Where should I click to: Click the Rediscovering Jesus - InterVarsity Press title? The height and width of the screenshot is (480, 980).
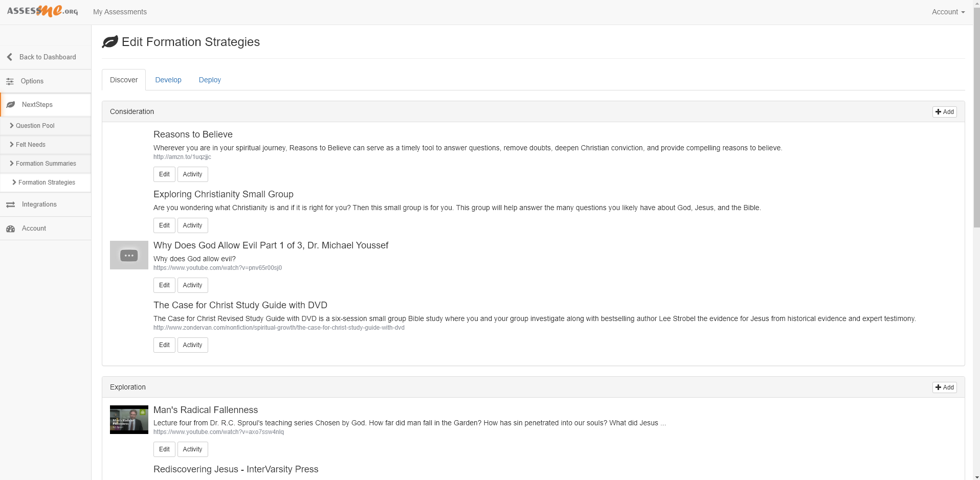pos(236,469)
